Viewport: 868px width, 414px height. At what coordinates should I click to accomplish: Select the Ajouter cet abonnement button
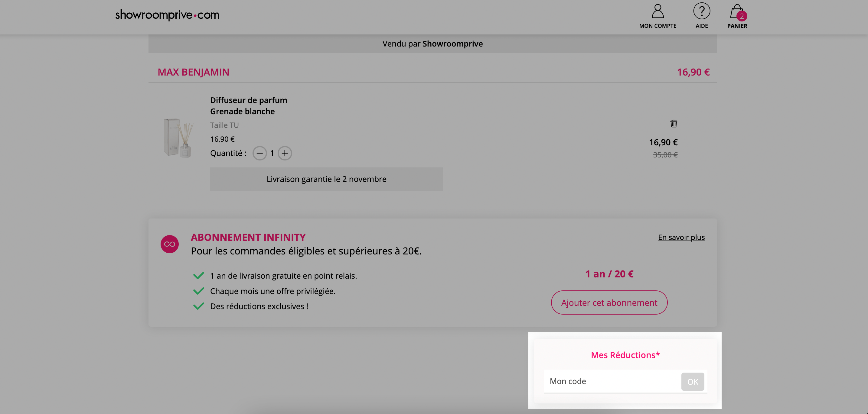click(609, 302)
